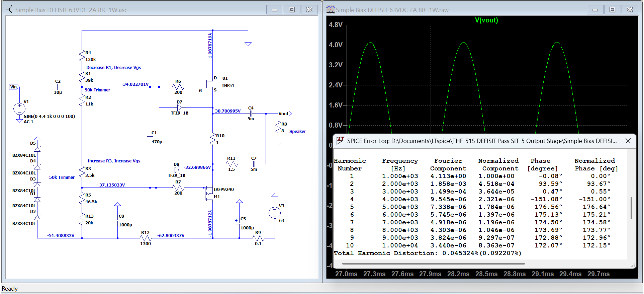644x294 pixels.
Task: Click the Vin input port label
Action: 14,87
